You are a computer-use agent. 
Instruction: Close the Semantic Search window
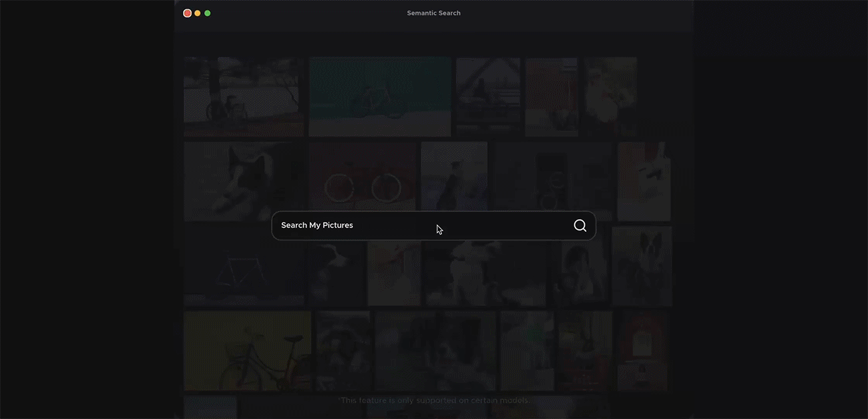[188, 13]
